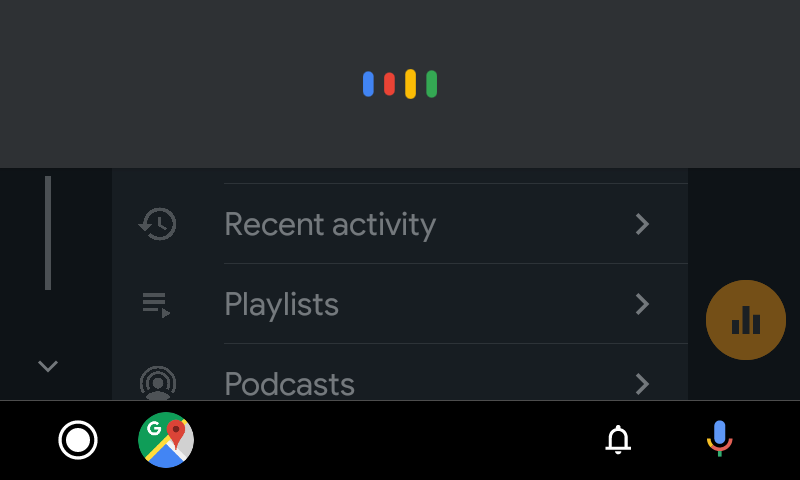Open notifications via the bell icon
The height and width of the screenshot is (480, 800).
pos(618,440)
